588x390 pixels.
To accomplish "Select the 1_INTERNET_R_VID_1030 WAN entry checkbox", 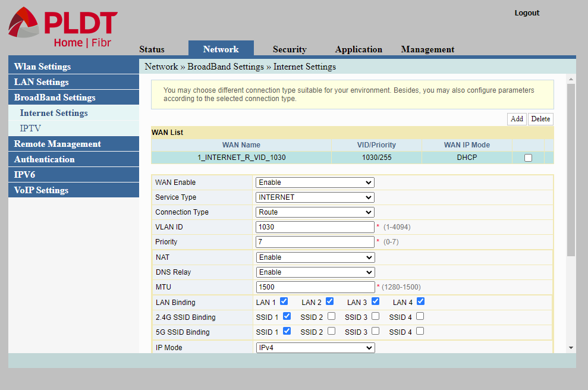I will click(528, 157).
